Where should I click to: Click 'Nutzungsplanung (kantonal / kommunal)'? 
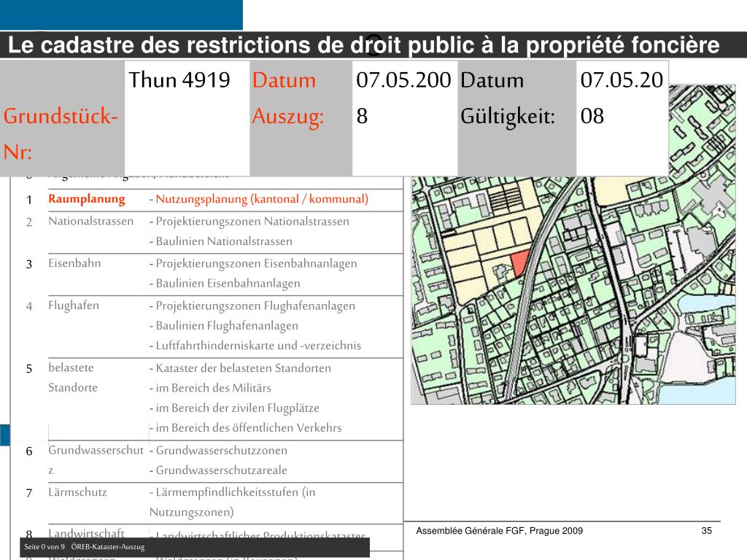click(x=262, y=199)
